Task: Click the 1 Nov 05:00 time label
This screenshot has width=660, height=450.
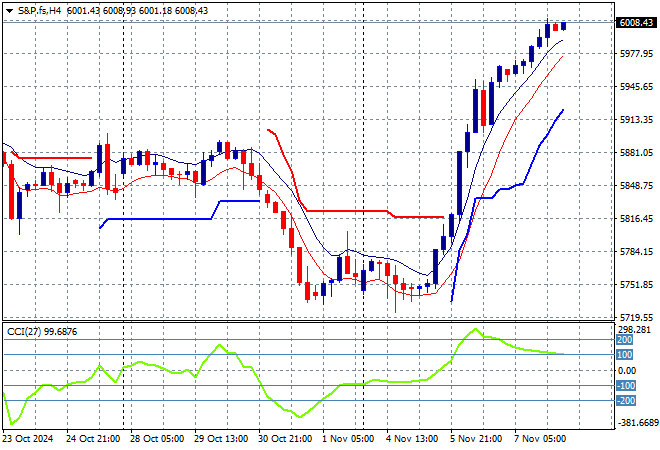Action: click(x=348, y=438)
